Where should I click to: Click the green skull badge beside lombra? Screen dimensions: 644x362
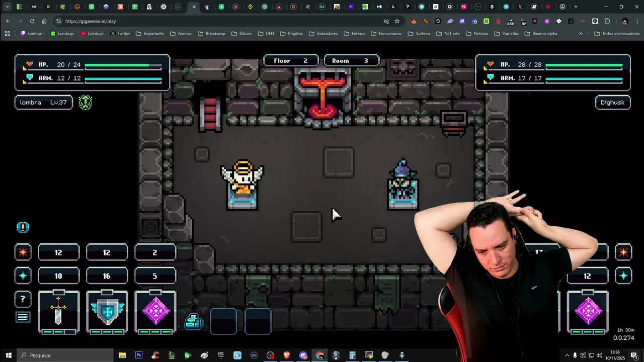point(85,102)
